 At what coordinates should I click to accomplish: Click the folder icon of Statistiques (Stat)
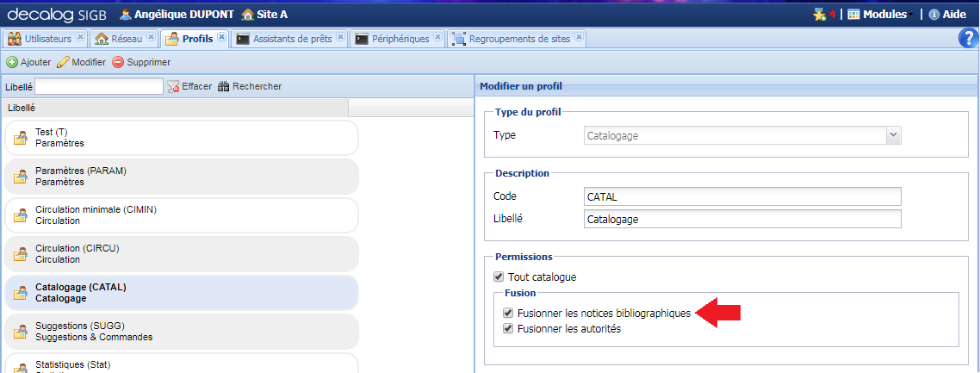22,368
